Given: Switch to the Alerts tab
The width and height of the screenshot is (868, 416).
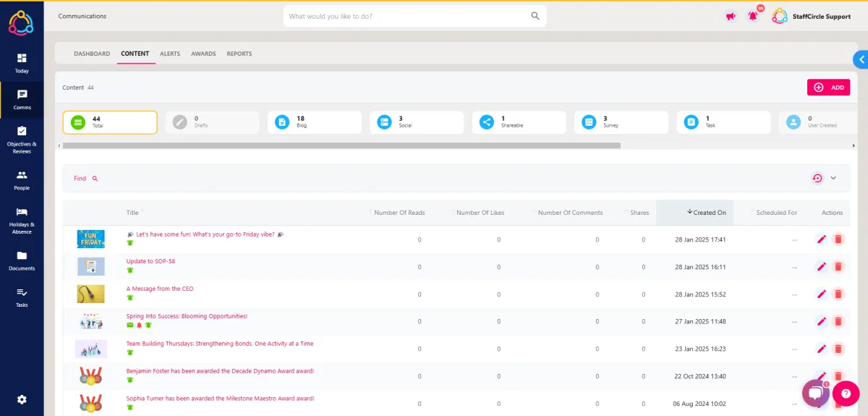Looking at the screenshot, I should (170, 54).
